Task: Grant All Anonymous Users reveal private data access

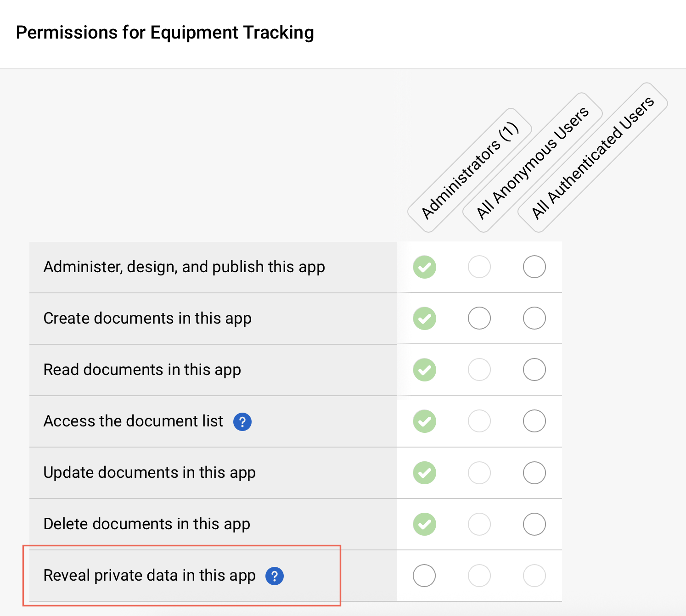Action: [x=479, y=576]
